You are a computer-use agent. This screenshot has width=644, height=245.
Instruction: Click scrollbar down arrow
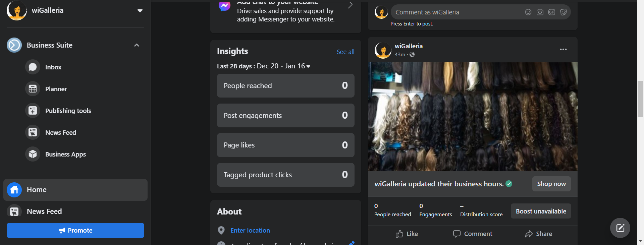pyautogui.click(x=640, y=241)
